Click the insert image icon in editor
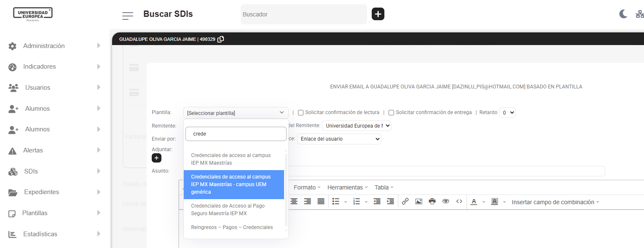 [x=419, y=202]
